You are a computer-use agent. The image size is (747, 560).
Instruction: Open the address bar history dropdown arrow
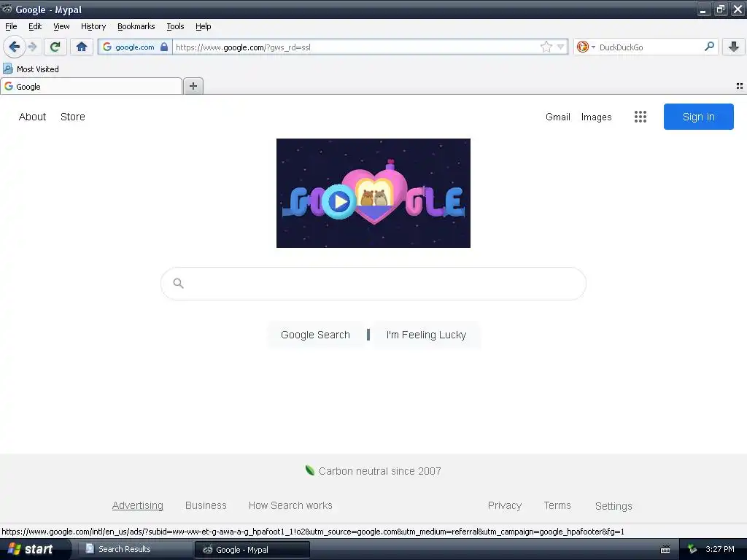point(561,47)
